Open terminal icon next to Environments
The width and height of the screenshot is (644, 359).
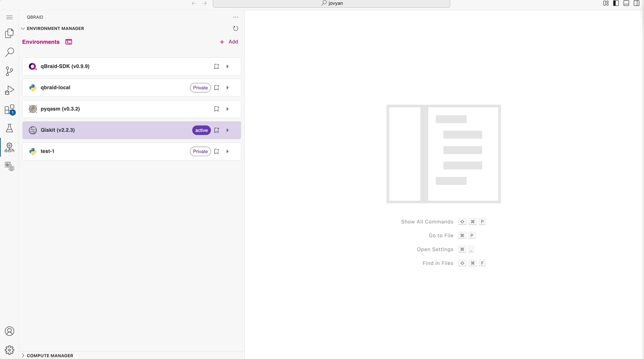pyautogui.click(x=69, y=42)
